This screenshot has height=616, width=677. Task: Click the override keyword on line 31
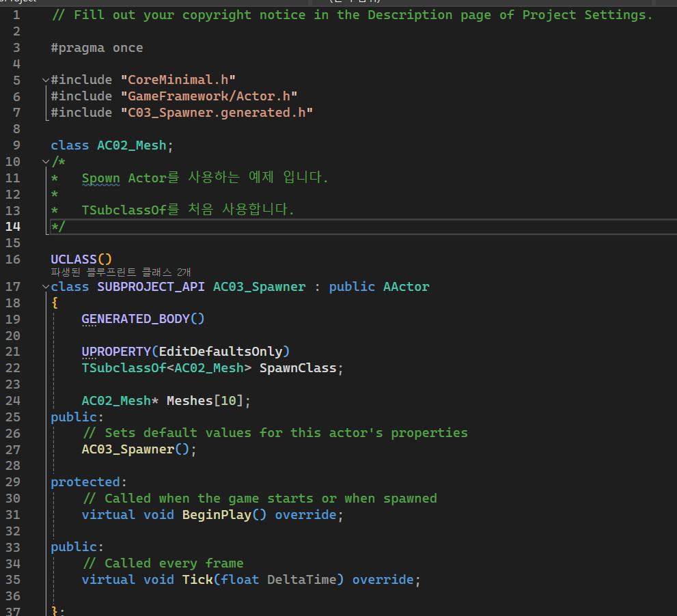click(305, 515)
